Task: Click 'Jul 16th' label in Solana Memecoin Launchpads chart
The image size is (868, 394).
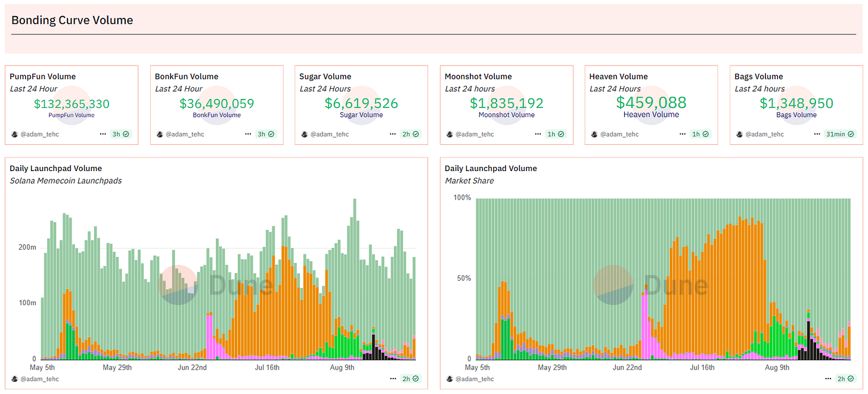Action: (267, 368)
